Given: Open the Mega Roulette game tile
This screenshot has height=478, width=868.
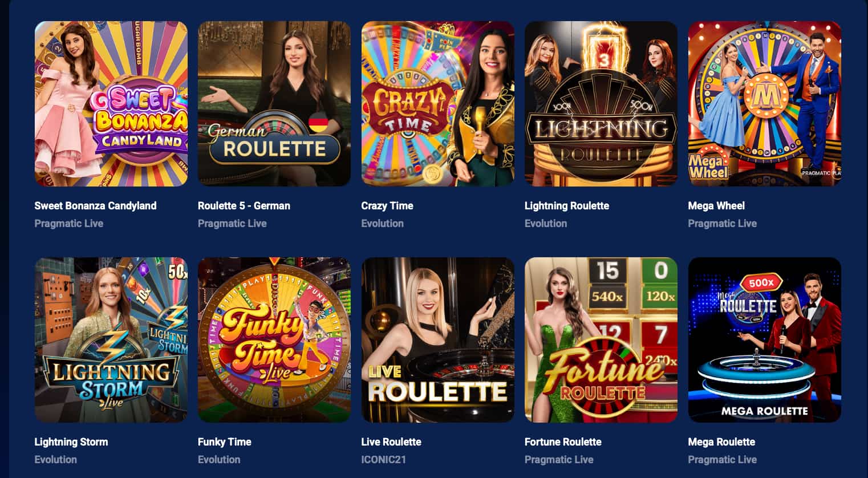Looking at the screenshot, I should [x=765, y=340].
